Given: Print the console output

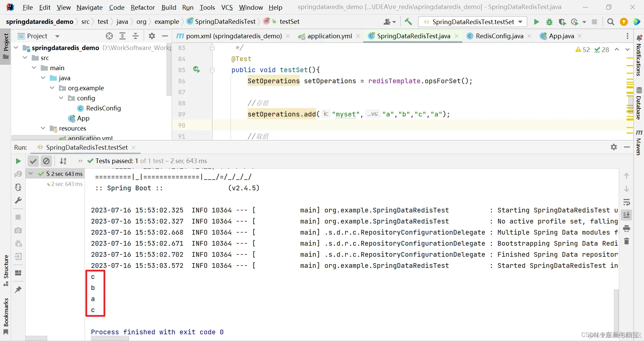Looking at the screenshot, I should point(627,229).
